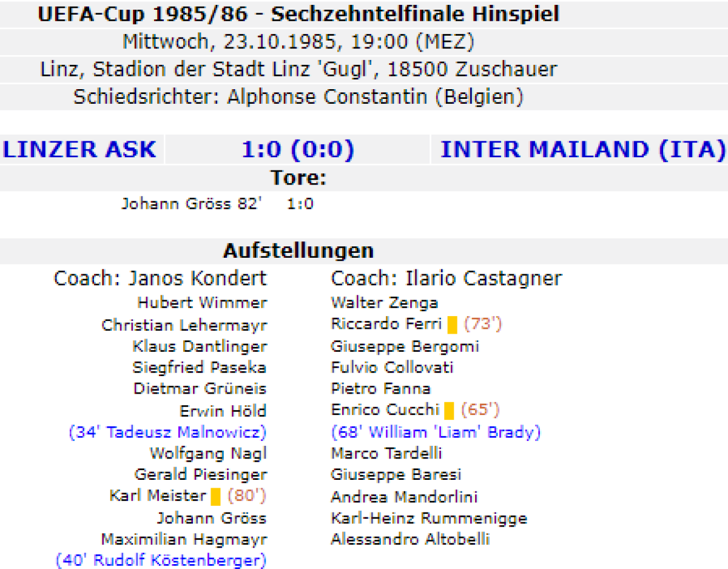Screen dimensions: 728x569
Task: Click the LINZER ASK team name
Action: (x=79, y=149)
